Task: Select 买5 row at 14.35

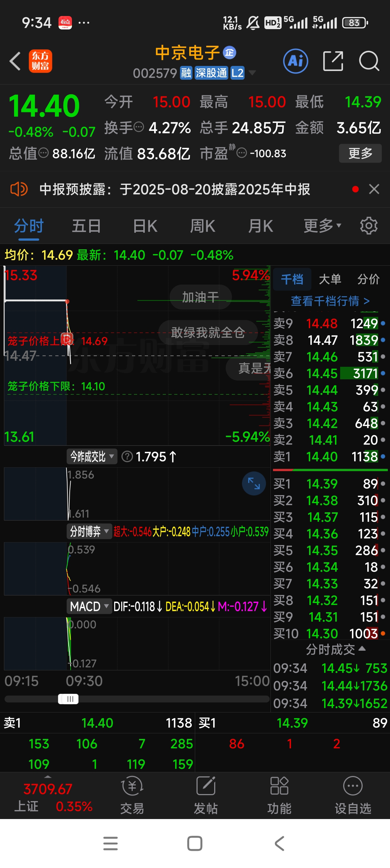Action: 330,550
